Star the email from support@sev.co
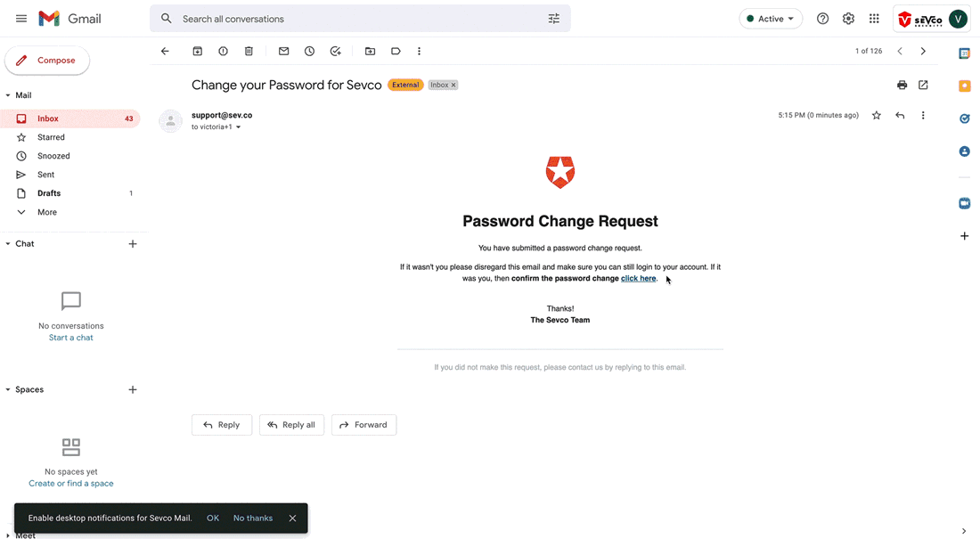Viewport: 980px width, 547px height. 877,115
